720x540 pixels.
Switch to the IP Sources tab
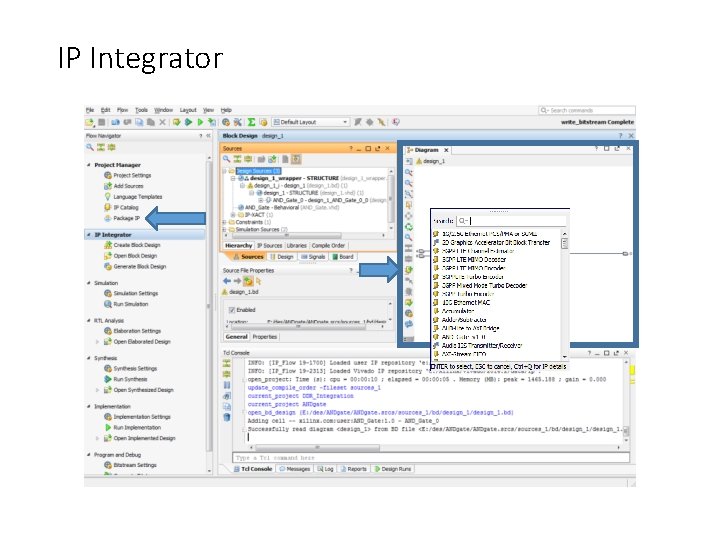[270, 246]
